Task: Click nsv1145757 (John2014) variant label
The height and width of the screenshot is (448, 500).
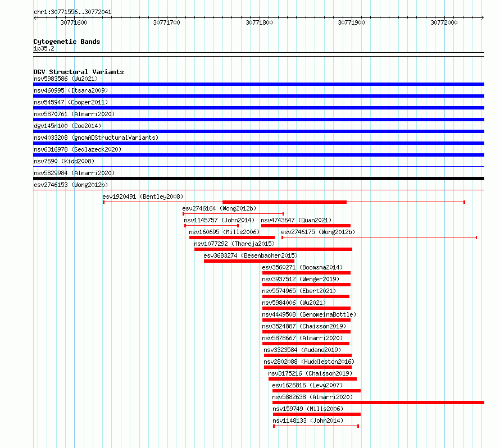Action: pyautogui.click(x=219, y=220)
